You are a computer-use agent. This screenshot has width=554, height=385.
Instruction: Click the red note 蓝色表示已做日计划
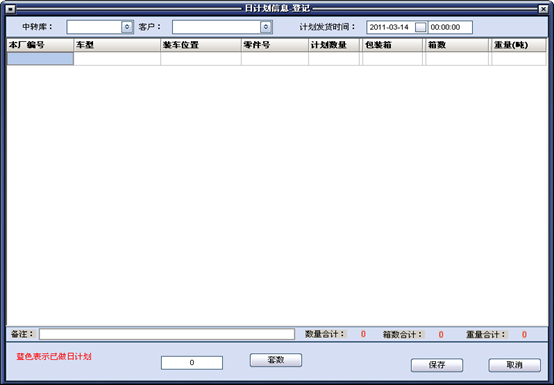54,356
